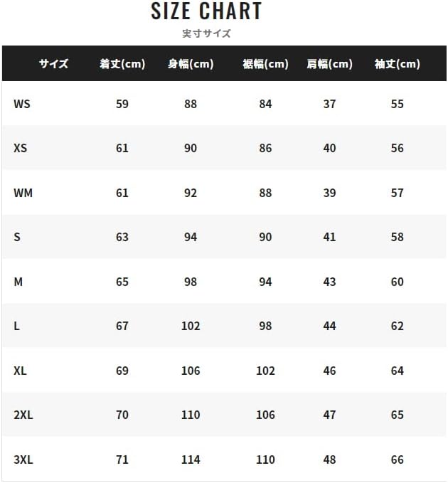This screenshot has height=483, width=448.
Task: Click the 実寸サイズ subtitle text
Action: click(x=206, y=33)
